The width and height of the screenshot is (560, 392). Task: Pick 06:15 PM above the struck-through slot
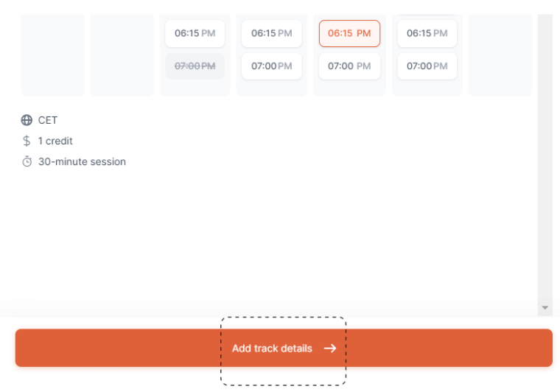click(195, 34)
